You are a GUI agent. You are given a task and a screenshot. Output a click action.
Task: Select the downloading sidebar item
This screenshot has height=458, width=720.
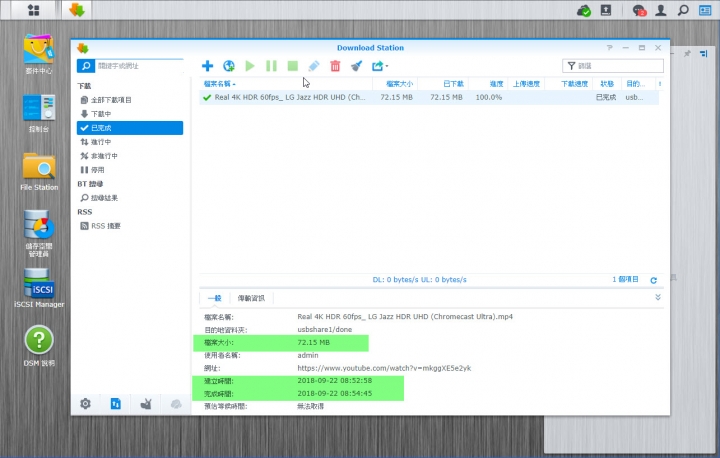pyautogui.click(x=130, y=113)
